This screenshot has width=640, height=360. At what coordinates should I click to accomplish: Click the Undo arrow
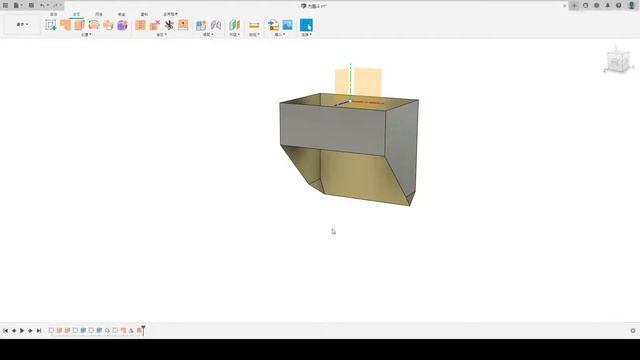[43, 5]
